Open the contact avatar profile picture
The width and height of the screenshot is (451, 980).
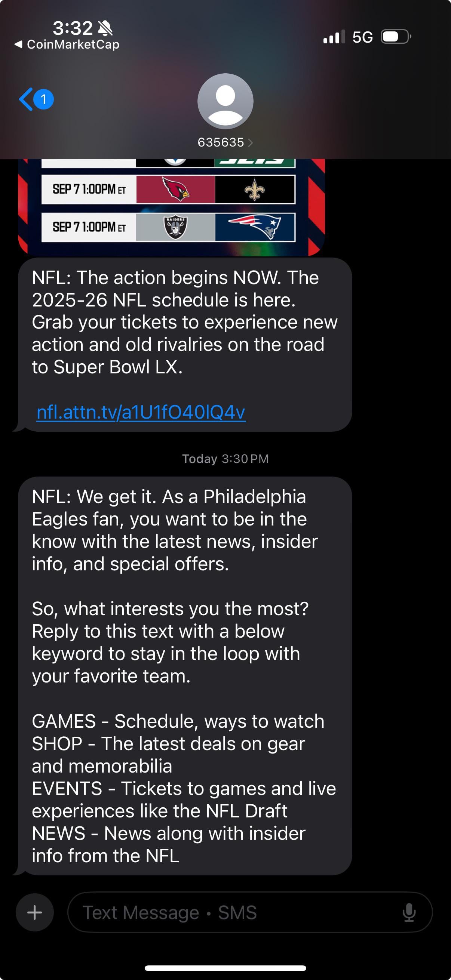pos(225,101)
